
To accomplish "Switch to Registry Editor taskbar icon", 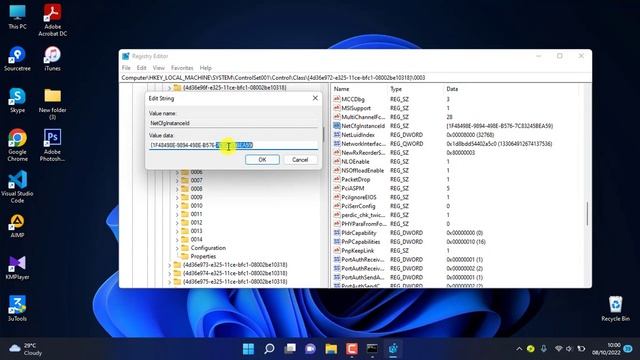I will 393,349.
